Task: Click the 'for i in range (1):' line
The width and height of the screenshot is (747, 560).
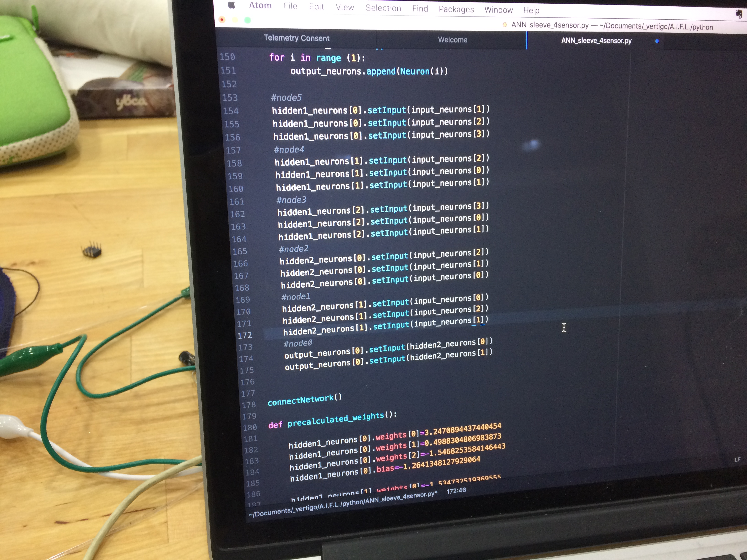Action: 317,58
